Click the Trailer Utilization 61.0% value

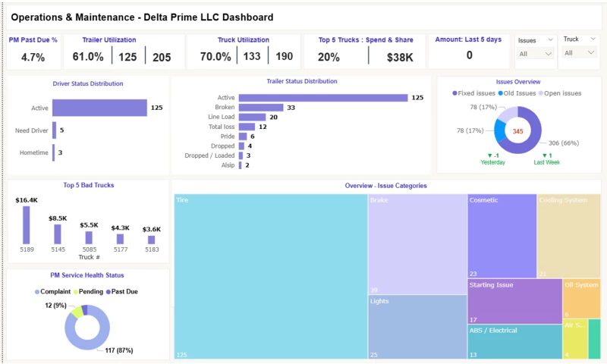click(88, 57)
